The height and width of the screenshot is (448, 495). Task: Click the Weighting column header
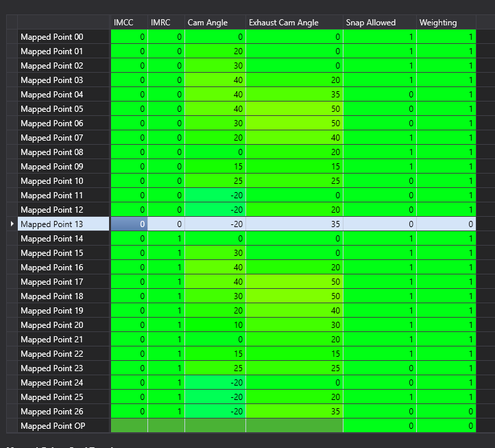click(446, 23)
